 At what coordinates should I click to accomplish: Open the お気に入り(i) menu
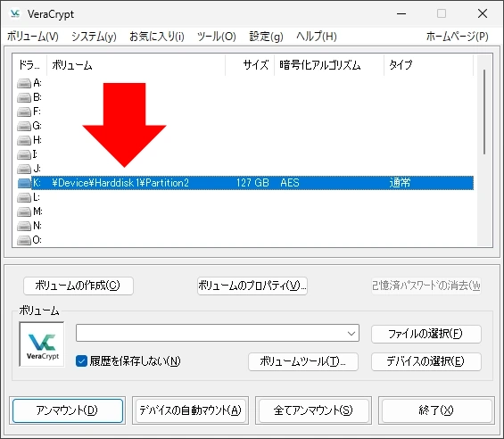pyautogui.click(x=157, y=37)
